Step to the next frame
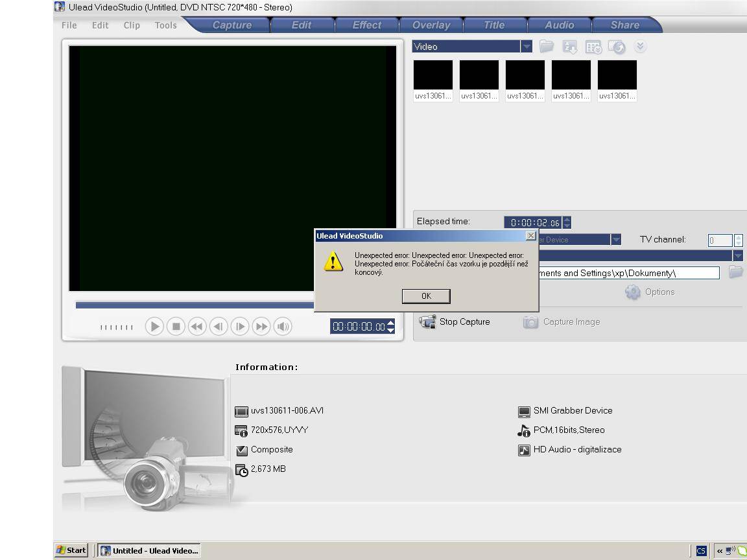The height and width of the screenshot is (560, 747). tap(240, 327)
